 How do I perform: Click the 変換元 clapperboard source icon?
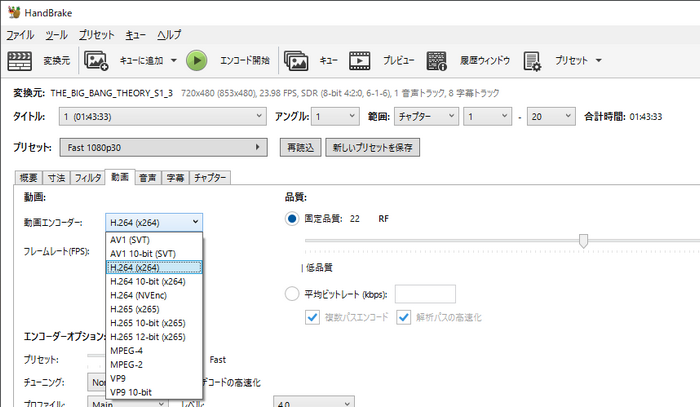pos(20,61)
